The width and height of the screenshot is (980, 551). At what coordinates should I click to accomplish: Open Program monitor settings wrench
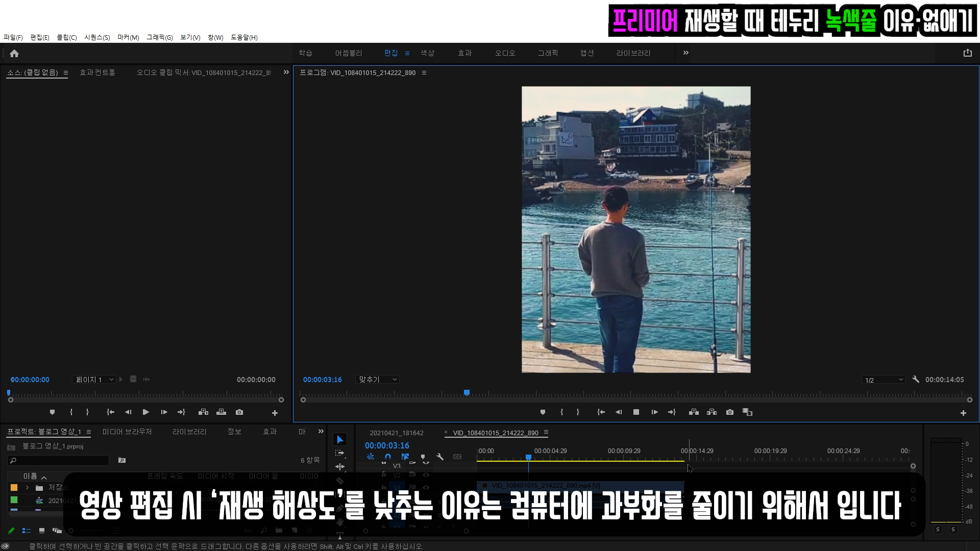coord(916,380)
